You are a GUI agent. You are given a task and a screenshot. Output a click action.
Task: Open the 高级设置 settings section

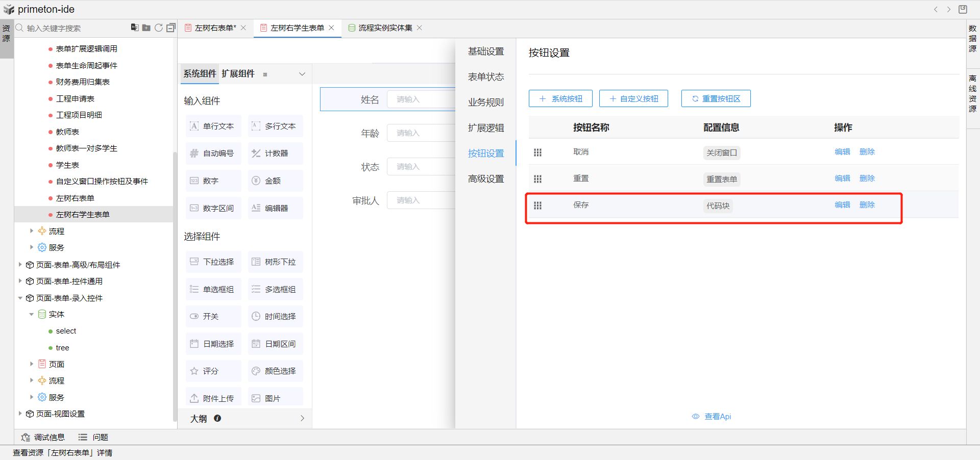[x=485, y=179]
